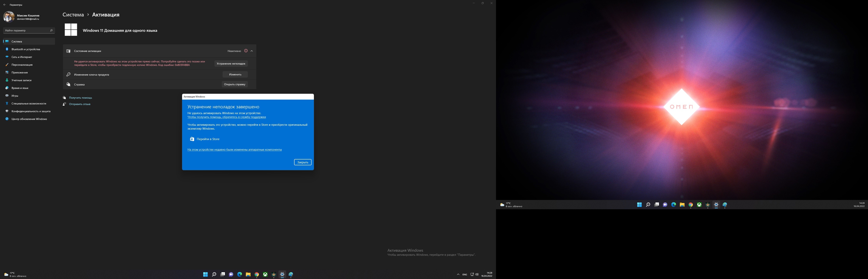The width and height of the screenshot is (868, 279).
Task: Launch Edge on the OMEN monitor taskbar
Action: (x=674, y=205)
